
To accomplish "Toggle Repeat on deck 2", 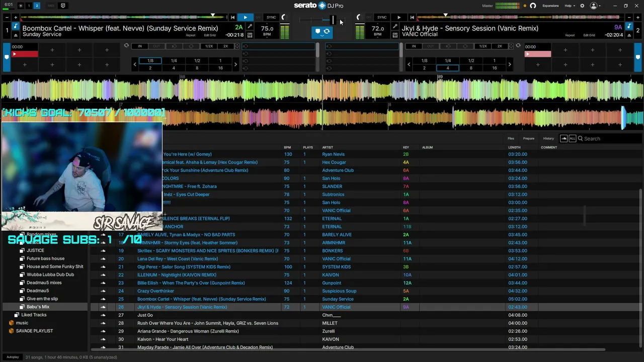I will point(570,35).
